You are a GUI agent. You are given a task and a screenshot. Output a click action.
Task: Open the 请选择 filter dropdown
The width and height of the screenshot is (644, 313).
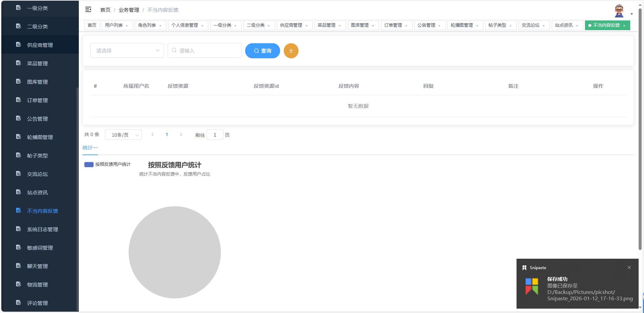coord(127,50)
